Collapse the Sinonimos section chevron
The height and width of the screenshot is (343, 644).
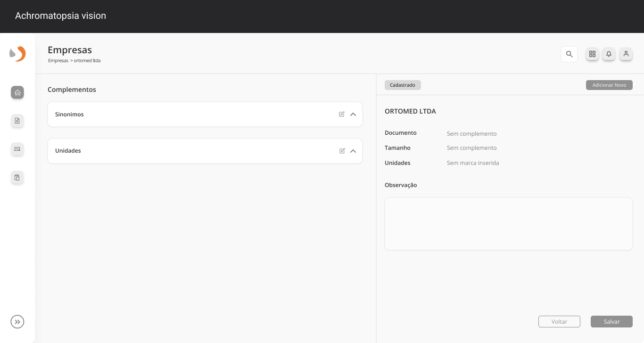point(353,114)
